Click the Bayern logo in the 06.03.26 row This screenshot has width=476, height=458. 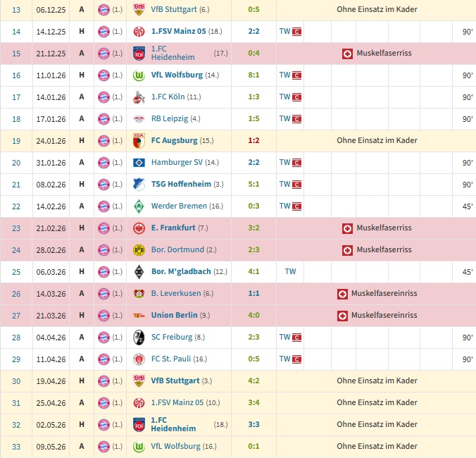coord(104,272)
